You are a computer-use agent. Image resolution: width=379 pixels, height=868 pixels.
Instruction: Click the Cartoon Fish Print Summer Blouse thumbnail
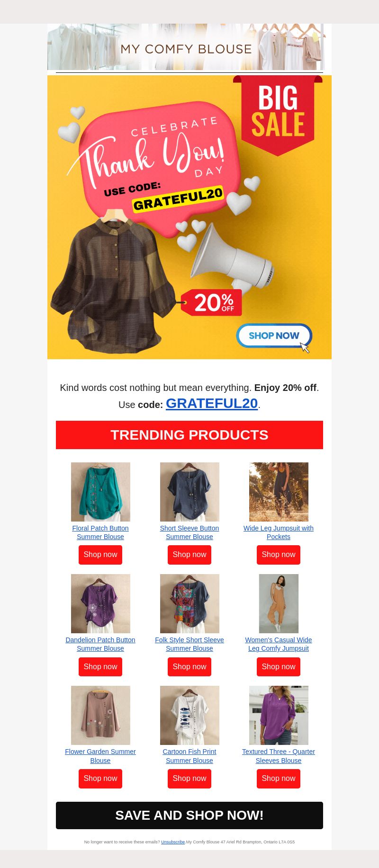[189, 715]
